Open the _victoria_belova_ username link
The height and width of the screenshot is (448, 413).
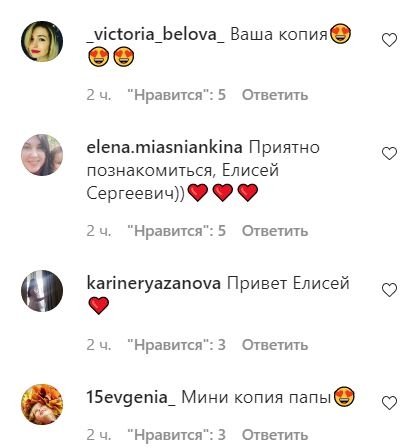click(155, 35)
